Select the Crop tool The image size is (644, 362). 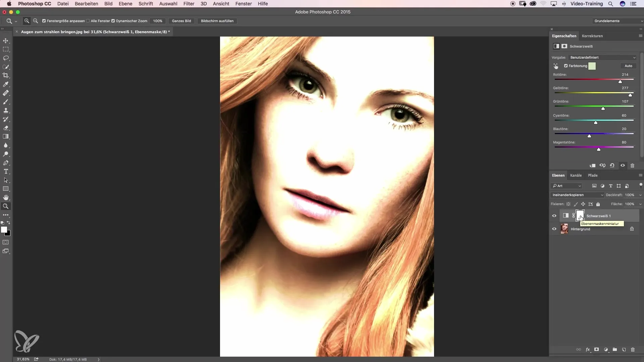(6, 75)
